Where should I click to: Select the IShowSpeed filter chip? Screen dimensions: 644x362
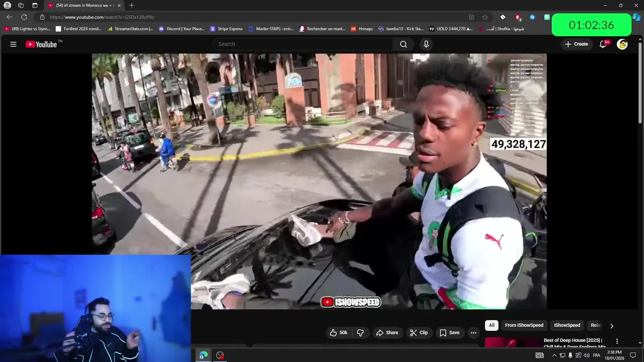(x=567, y=325)
